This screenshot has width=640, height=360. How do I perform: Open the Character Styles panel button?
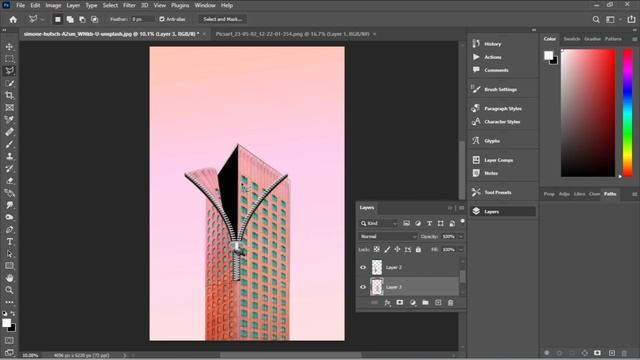click(x=502, y=122)
